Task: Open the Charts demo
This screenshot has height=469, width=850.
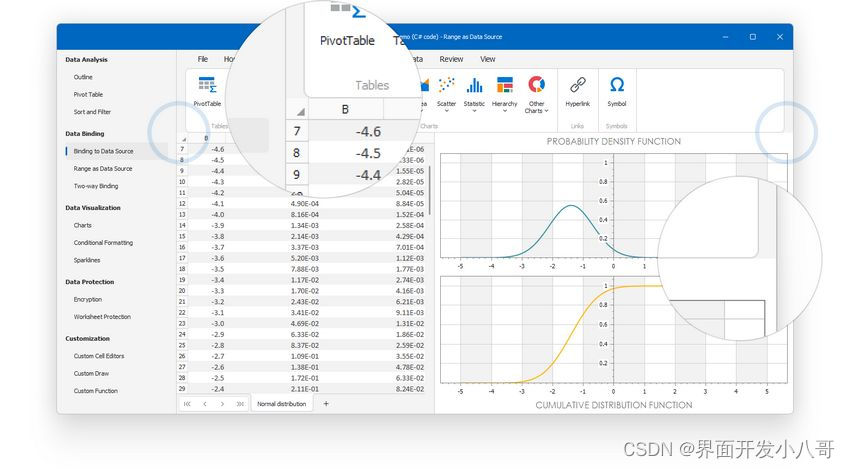Action: click(x=82, y=225)
